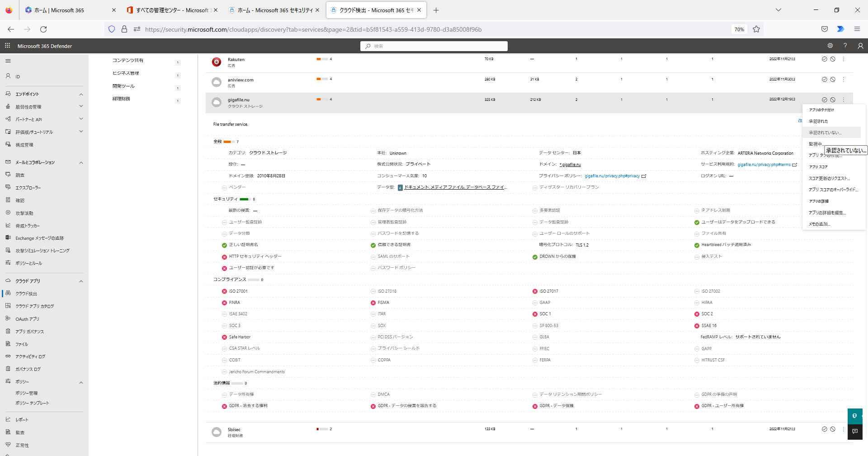Image resolution: width=868 pixels, height=456 pixels.
Task: Switch to the すべての管理センター tab
Action: (x=172, y=10)
